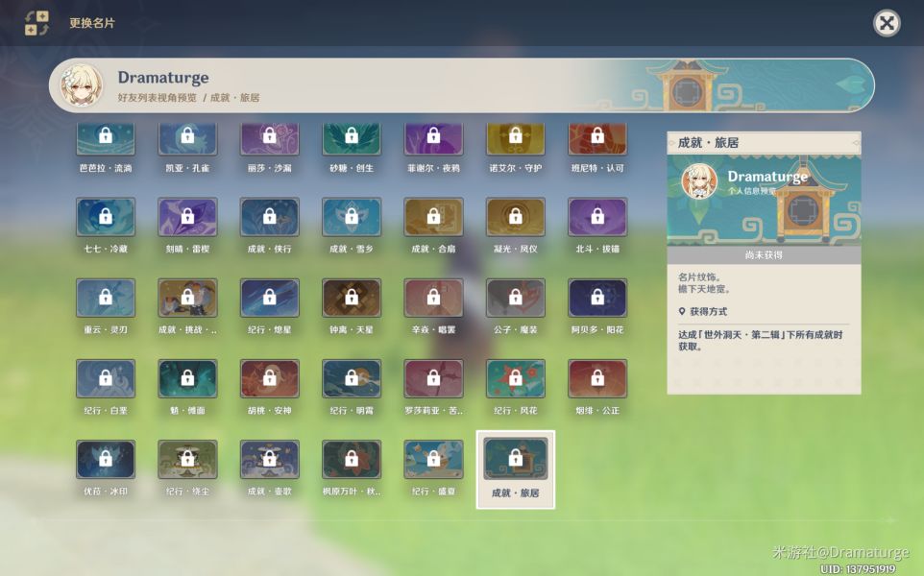The image size is (924, 576).
Task: Open the 胡桃·安神 namecard
Action: click(269, 378)
